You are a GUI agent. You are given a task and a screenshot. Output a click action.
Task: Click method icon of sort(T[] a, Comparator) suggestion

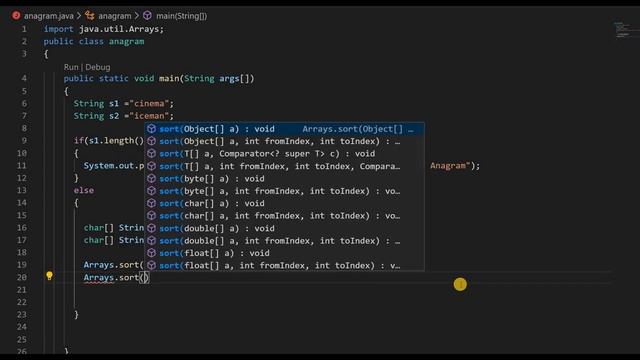(x=151, y=153)
